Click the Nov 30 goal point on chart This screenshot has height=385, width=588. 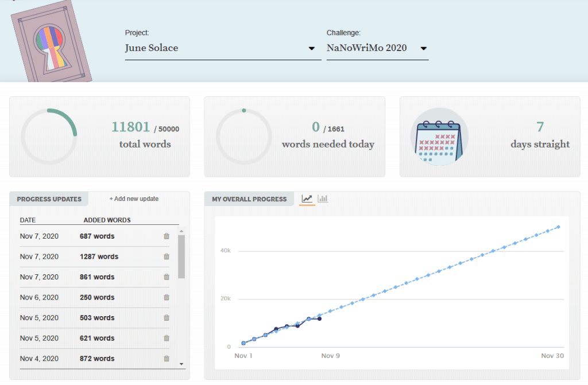tap(558, 227)
